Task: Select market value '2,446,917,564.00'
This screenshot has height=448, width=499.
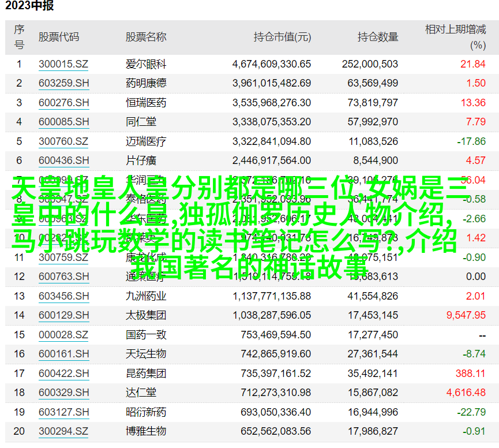Action: (272, 160)
